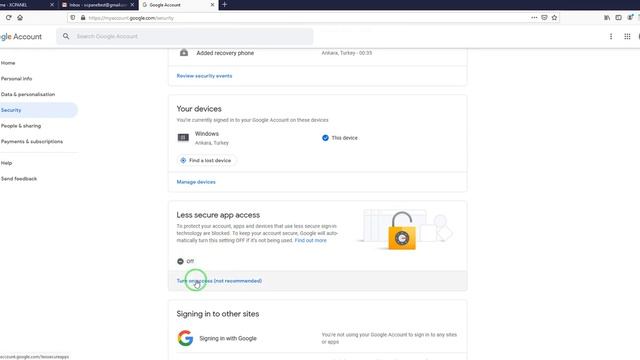The height and width of the screenshot is (360, 640).
Task: Click the search magnifier icon
Action: click(66, 36)
